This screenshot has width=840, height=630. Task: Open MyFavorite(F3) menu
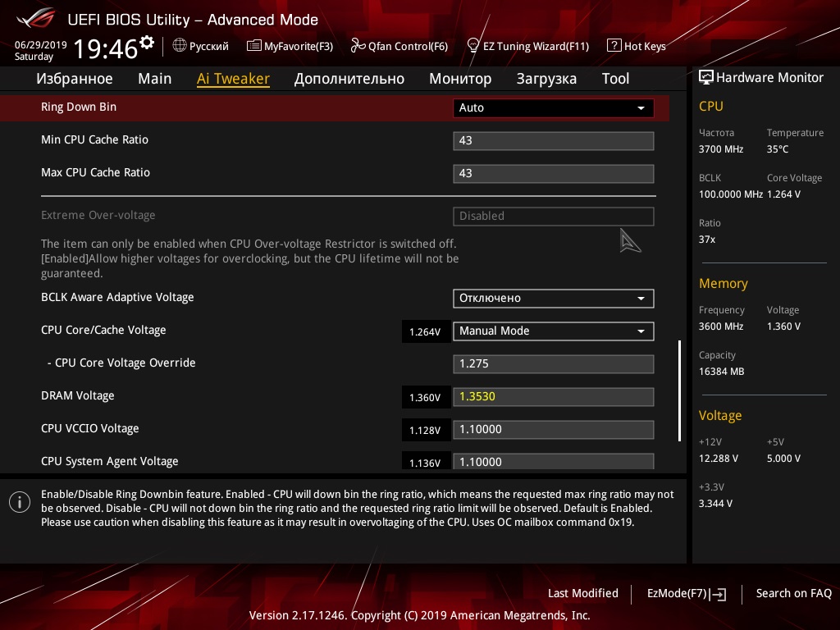290,46
